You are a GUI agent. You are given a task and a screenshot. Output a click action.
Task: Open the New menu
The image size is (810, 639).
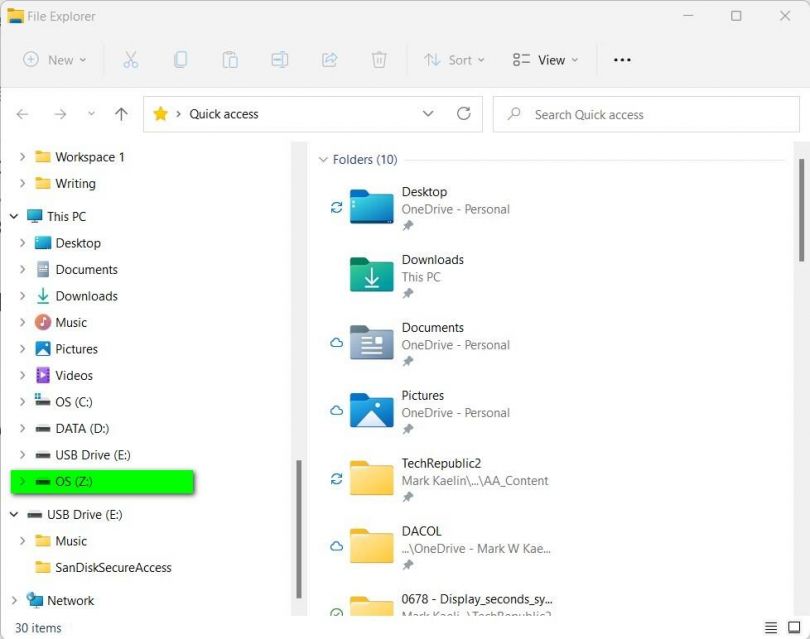click(x=55, y=59)
